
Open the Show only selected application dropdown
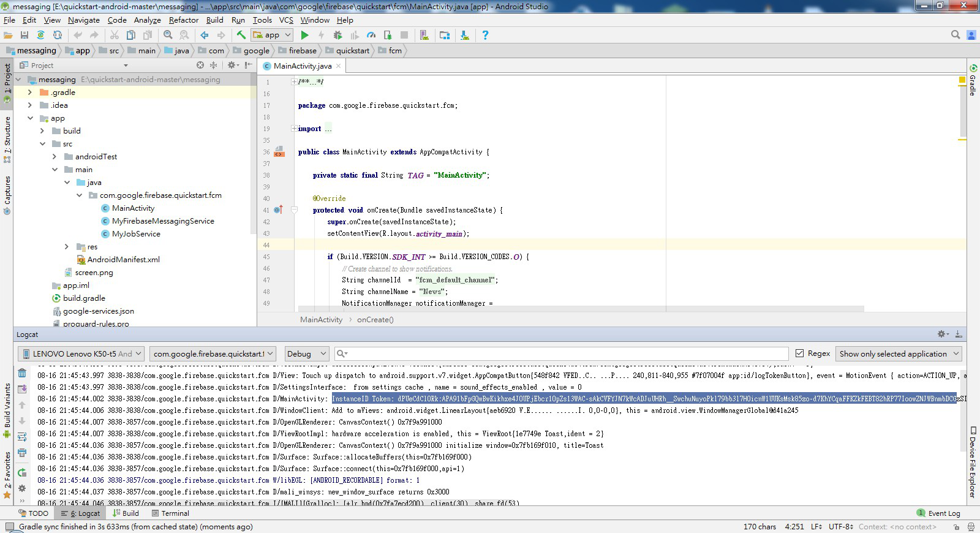[x=898, y=353]
